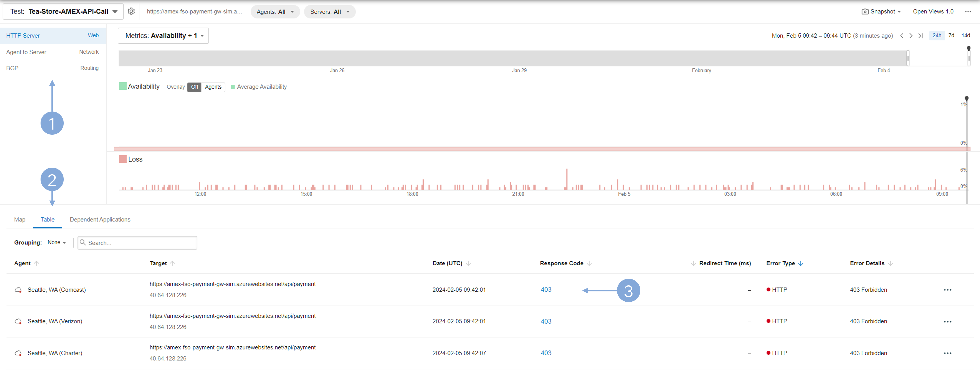Open the Dependent Applications tab
This screenshot has height=372, width=980.
(x=100, y=220)
